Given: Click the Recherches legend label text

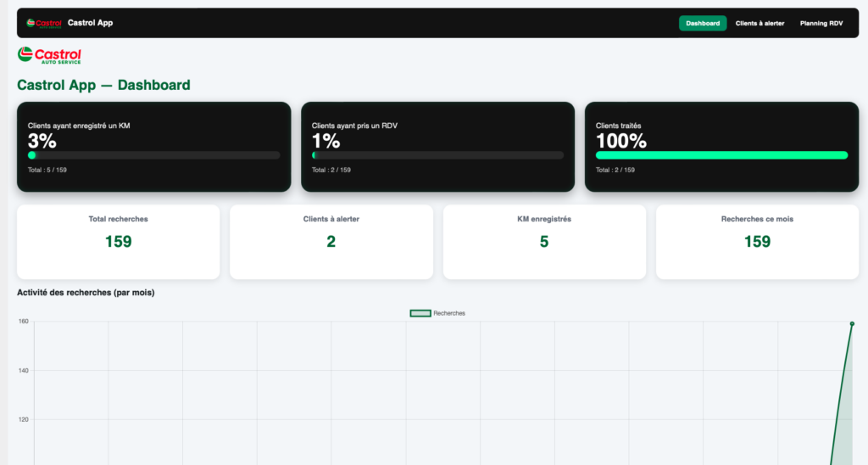Looking at the screenshot, I should (x=449, y=313).
